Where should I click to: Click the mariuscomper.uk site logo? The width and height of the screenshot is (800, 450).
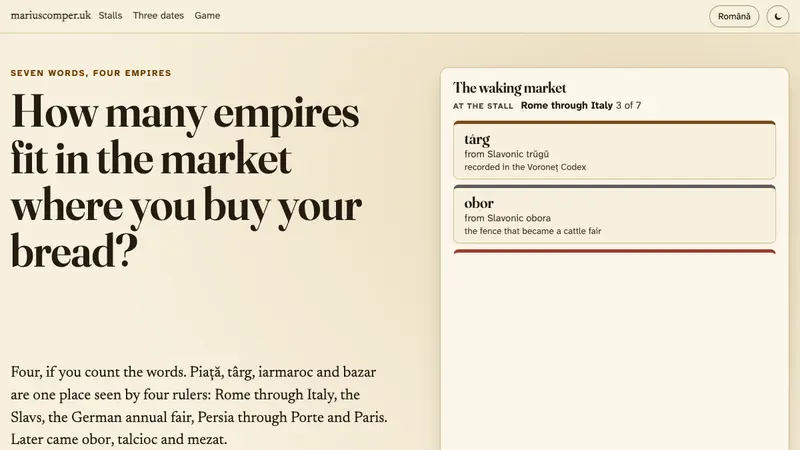[x=51, y=15]
